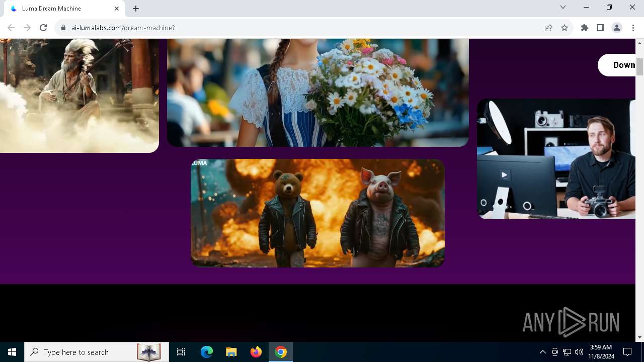
Task: Open clock showing 3:59 AM
Action: (601, 352)
